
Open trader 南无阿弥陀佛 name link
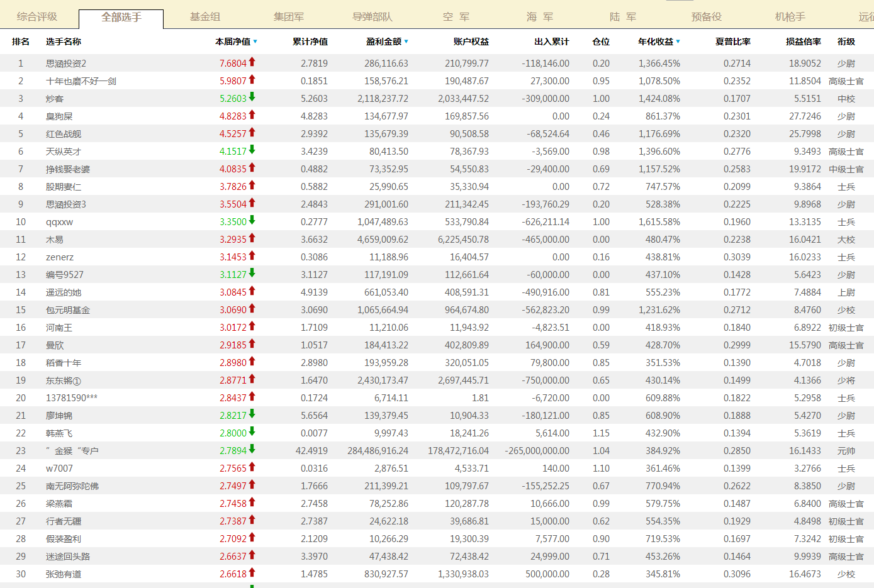click(72, 486)
